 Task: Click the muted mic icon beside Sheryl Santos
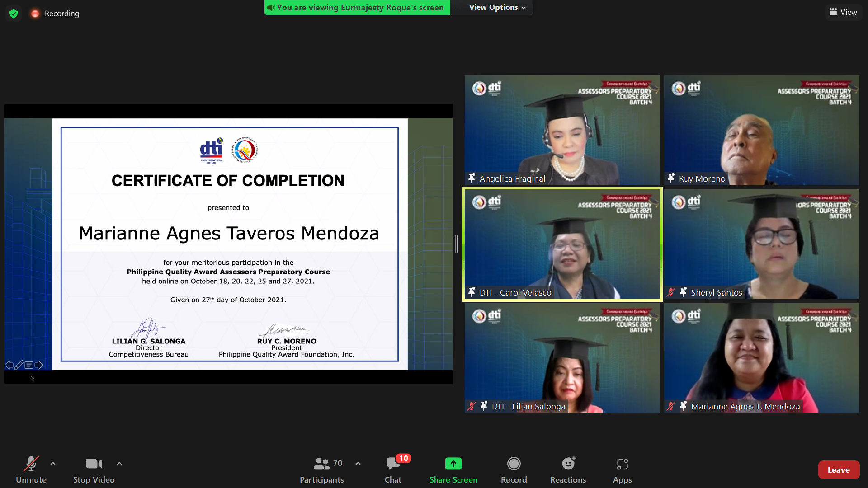[x=671, y=292]
